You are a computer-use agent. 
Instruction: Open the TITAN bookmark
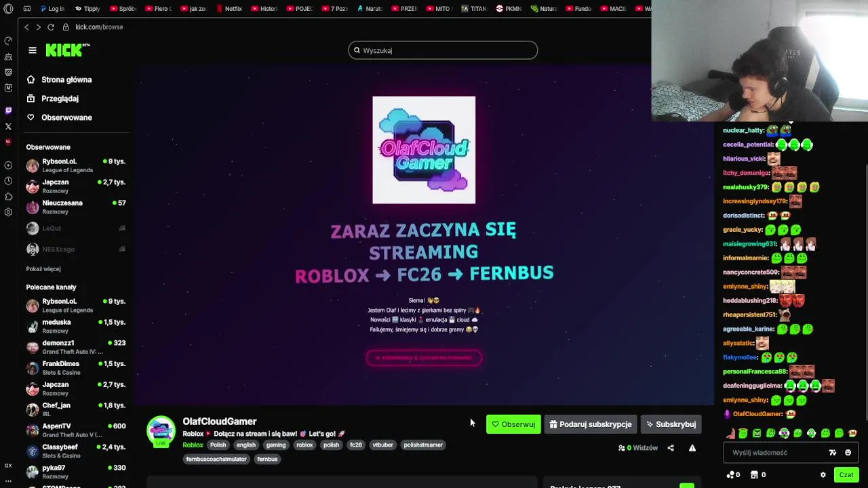(x=474, y=9)
